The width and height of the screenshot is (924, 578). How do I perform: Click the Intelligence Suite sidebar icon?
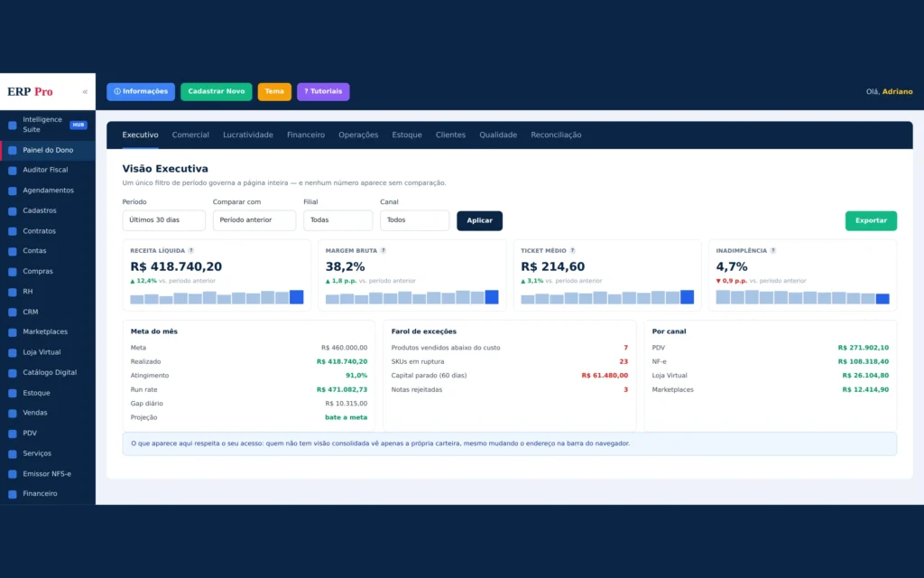tap(13, 125)
